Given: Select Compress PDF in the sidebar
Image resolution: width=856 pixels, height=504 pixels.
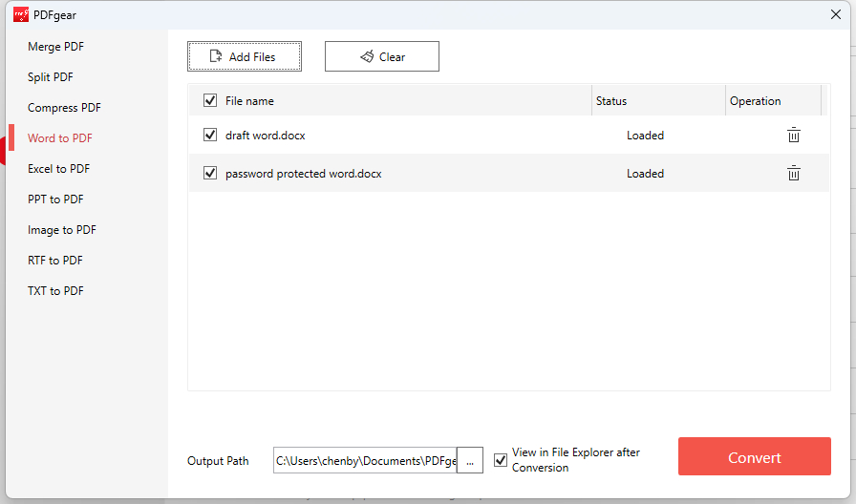Looking at the screenshot, I should point(64,108).
